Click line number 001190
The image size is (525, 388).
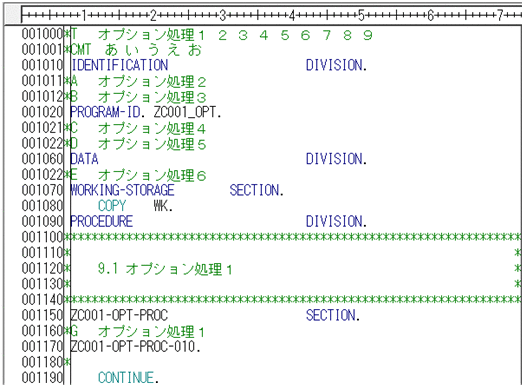coord(42,378)
